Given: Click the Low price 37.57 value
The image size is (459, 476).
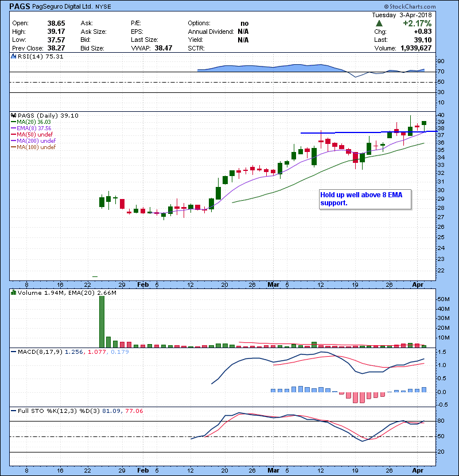Looking at the screenshot, I should click(56, 40).
